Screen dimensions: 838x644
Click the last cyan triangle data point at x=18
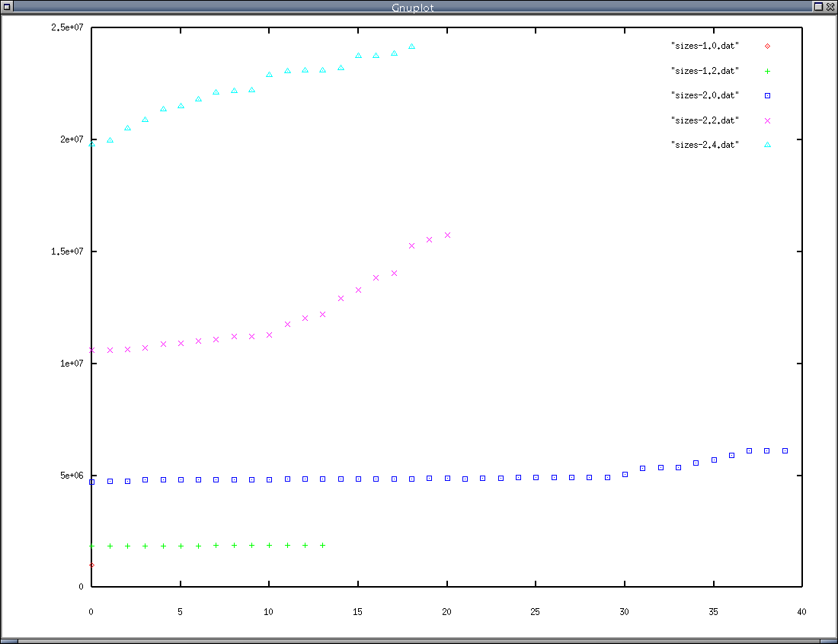[x=412, y=46]
